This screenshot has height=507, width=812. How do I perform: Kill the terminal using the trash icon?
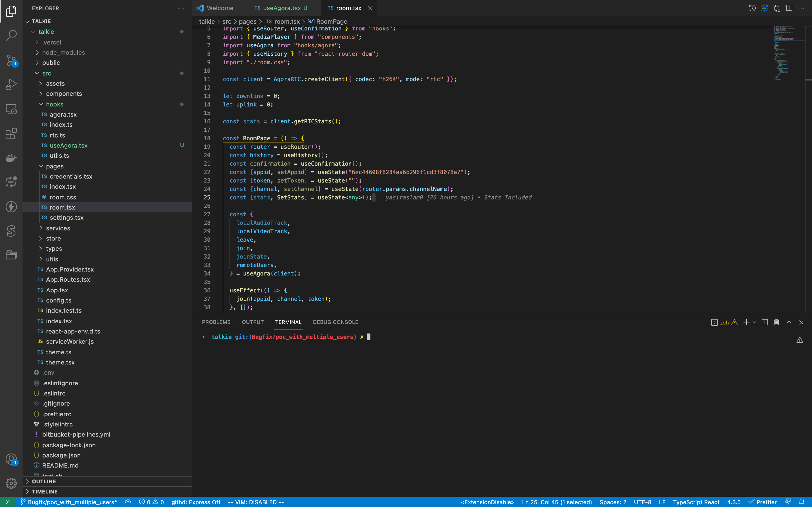(776, 322)
